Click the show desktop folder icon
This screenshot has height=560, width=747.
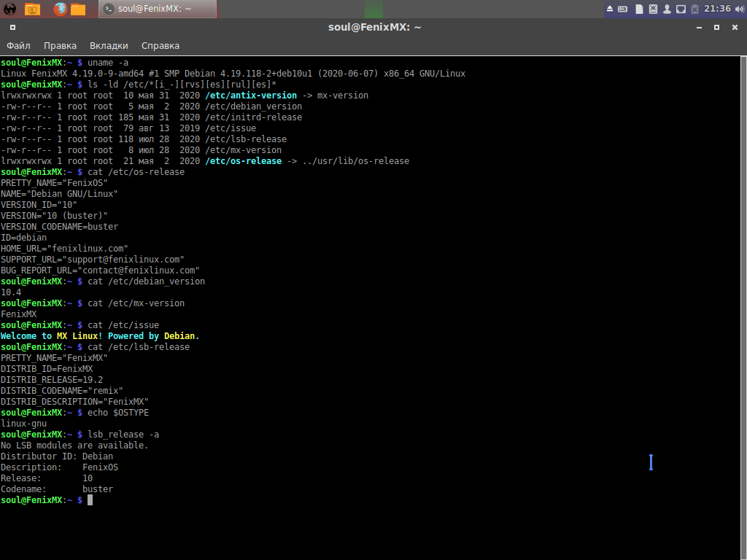click(x=32, y=9)
